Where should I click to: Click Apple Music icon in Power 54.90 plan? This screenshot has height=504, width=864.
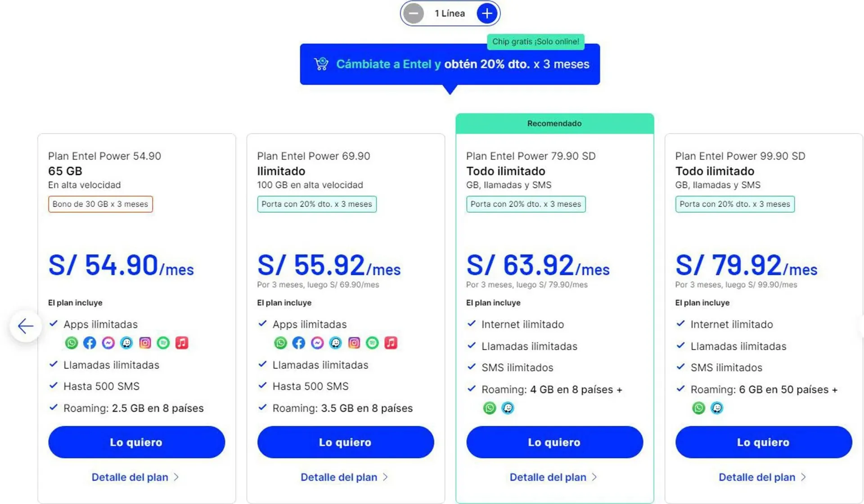pyautogui.click(x=182, y=343)
